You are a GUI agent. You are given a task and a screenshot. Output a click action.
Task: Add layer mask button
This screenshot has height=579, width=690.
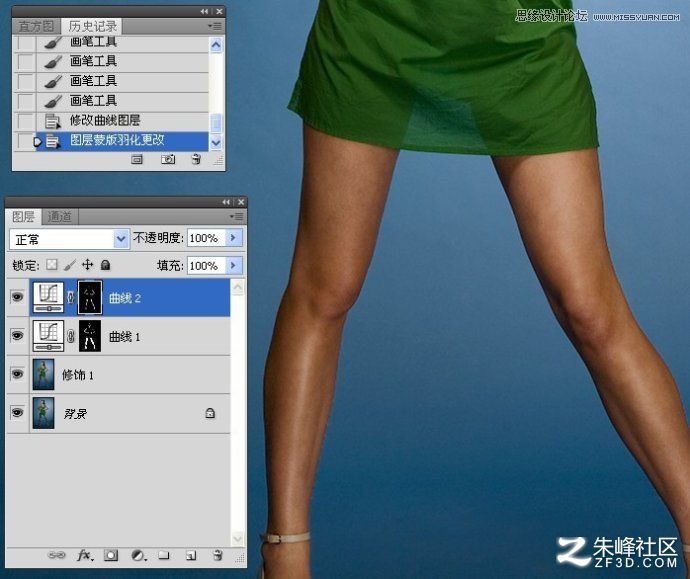[x=111, y=555]
